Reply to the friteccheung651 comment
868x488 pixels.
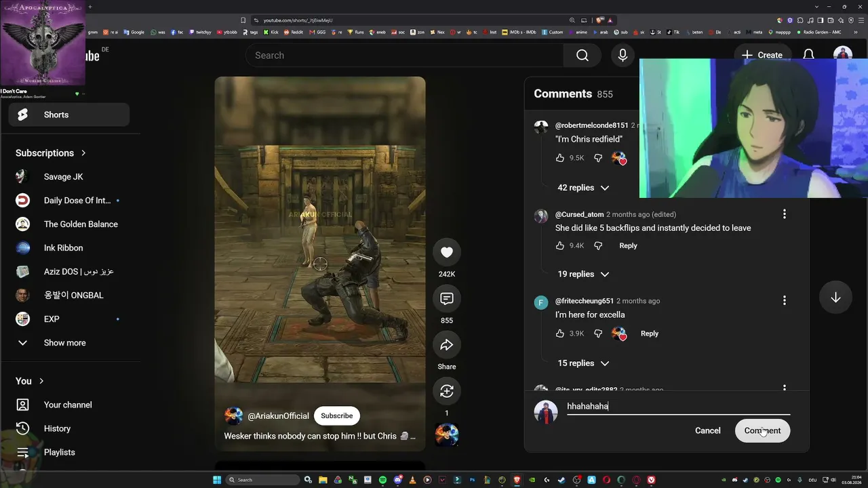point(649,333)
